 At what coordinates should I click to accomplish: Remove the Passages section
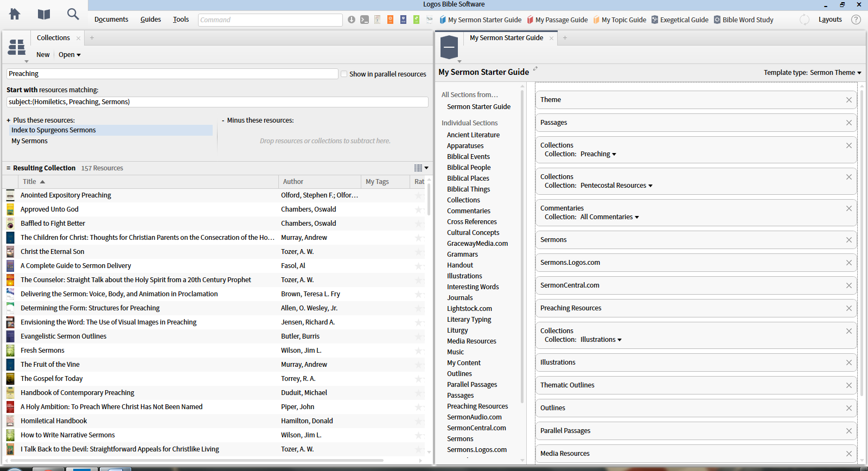tap(849, 123)
